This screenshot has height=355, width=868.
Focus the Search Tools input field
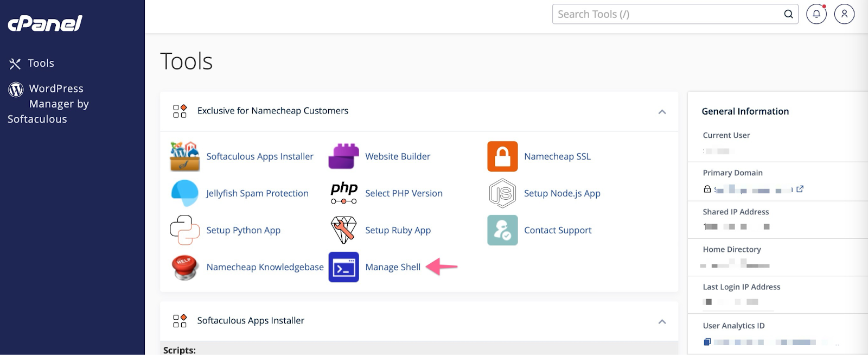[667, 14]
